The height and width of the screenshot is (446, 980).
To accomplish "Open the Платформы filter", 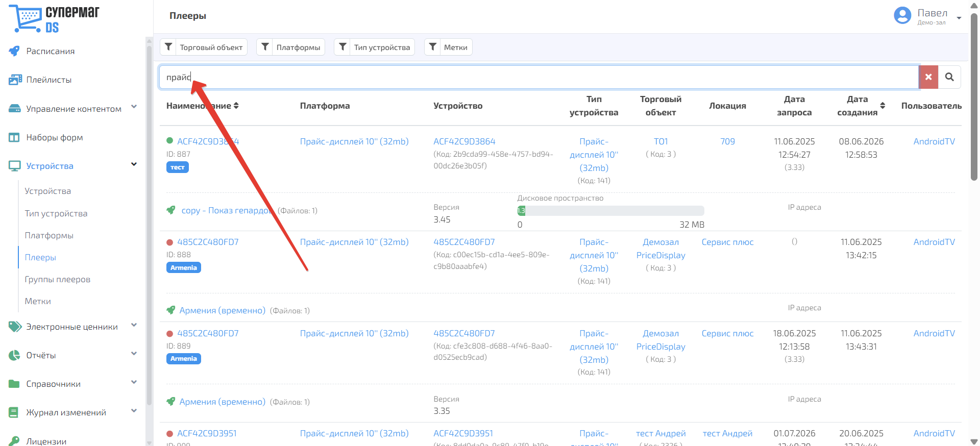I will (x=290, y=47).
